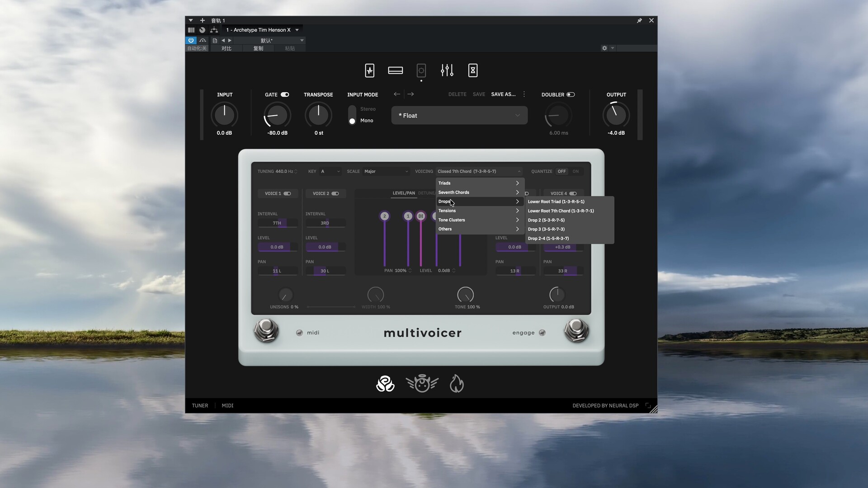The image size is (868, 488).
Task: Open the first pedal section icon
Action: 369,70
